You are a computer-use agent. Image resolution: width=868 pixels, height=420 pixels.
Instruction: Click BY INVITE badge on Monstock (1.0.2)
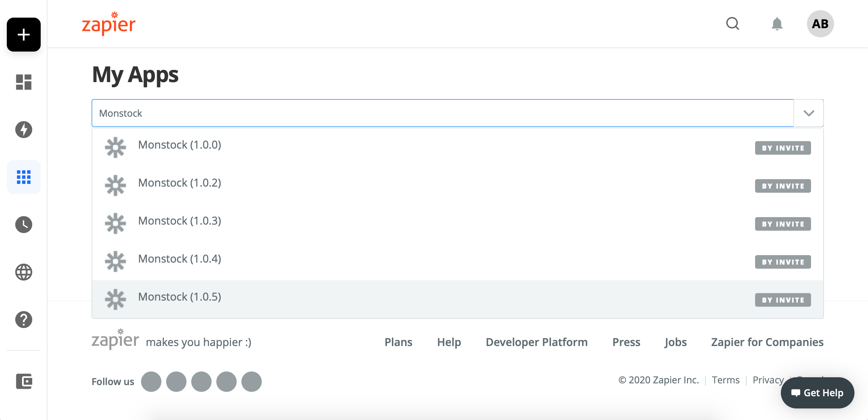tap(783, 186)
